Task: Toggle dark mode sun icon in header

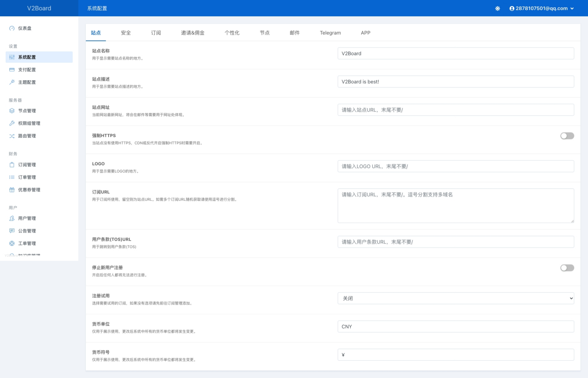Action: pos(498,9)
